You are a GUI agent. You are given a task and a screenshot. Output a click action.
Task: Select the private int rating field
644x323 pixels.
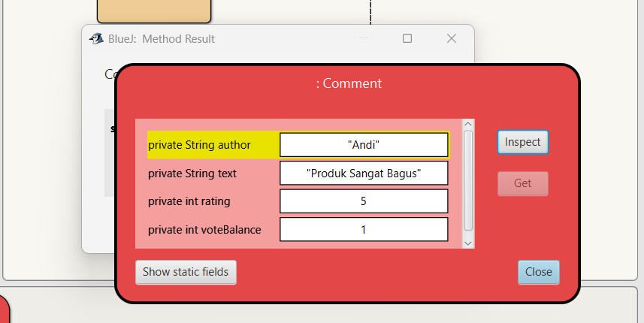(189, 201)
